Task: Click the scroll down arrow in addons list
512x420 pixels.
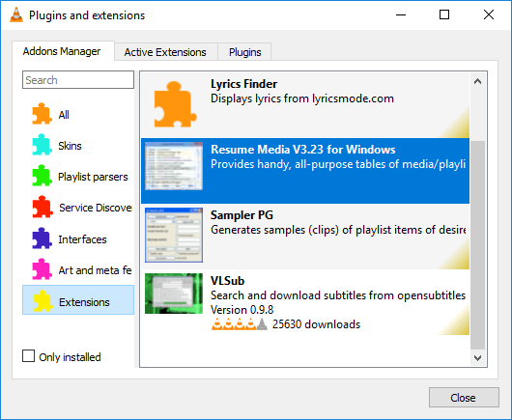Action: [x=477, y=358]
